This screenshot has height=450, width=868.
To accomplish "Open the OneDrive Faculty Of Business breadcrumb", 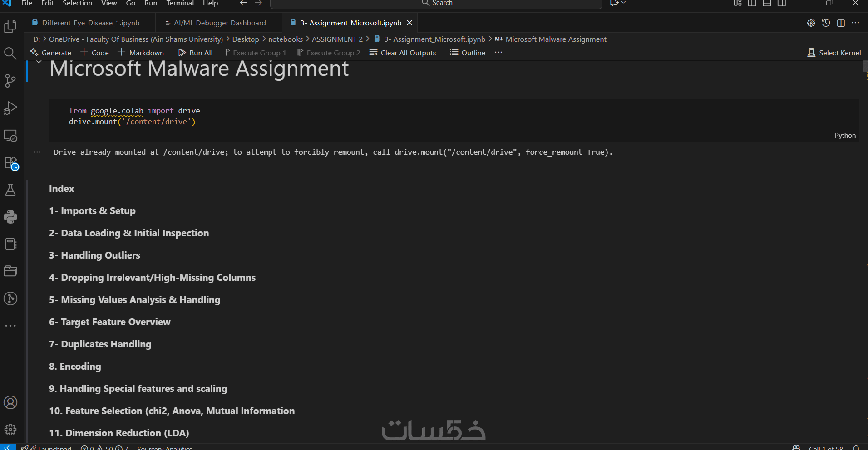I will click(x=136, y=39).
